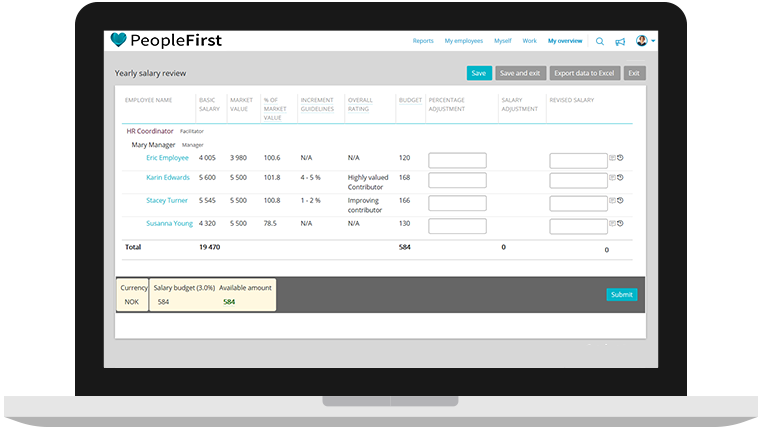Open Karin Edwards employee link
The width and height of the screenshot is (763, 430).
pyautogui.click(x=167, y=178)
